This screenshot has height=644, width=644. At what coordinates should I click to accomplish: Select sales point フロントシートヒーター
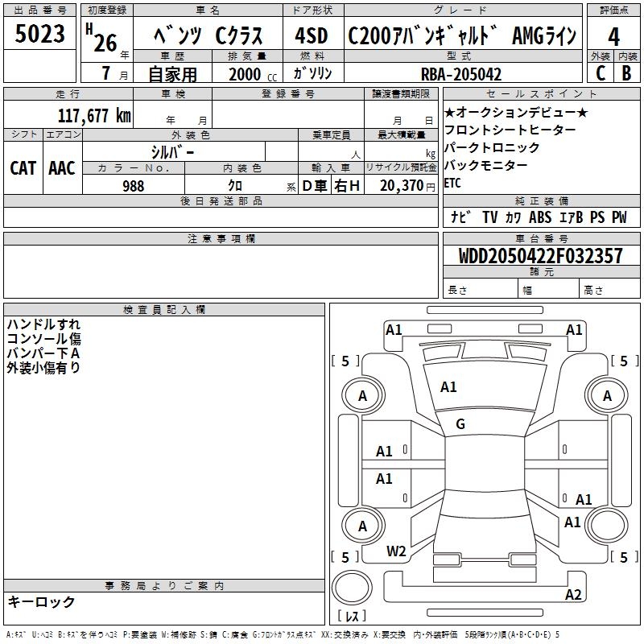(510, 130)
